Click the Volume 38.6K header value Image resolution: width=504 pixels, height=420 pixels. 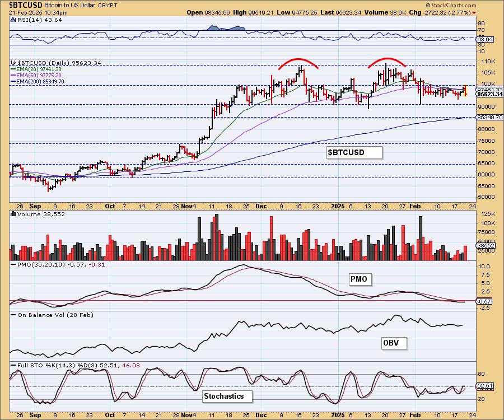click(386, 12)
